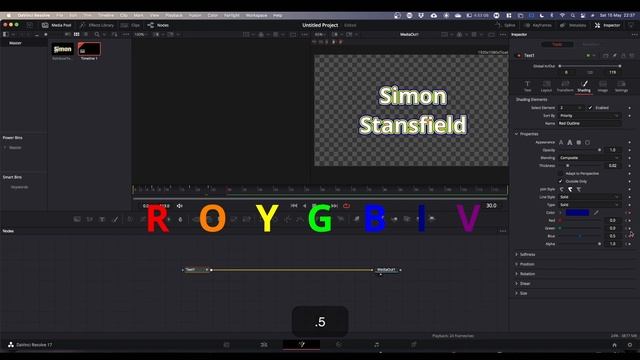Screen dimensions: 640x360
Task: Select Border Fill appearance icon
Action: (x=578, y=142)
